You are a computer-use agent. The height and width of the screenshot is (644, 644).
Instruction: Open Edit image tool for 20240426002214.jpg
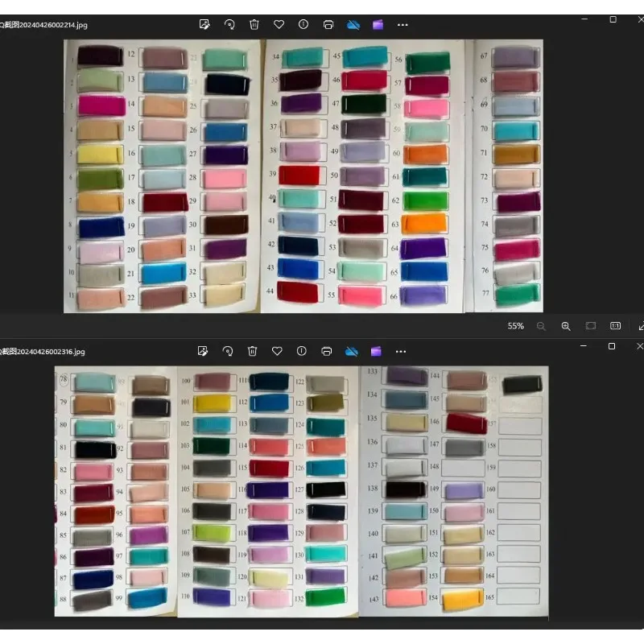[204, 25]
